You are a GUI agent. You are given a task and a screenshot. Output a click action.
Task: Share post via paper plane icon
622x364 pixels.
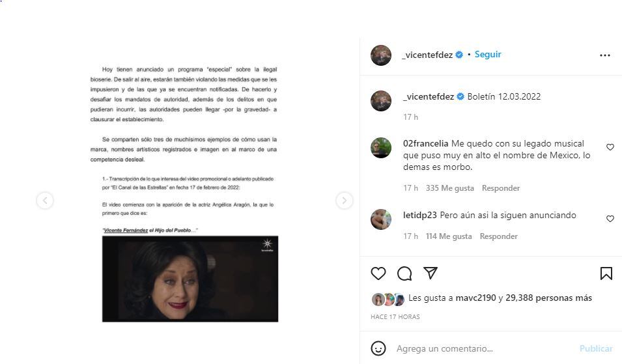pos(431,273)
